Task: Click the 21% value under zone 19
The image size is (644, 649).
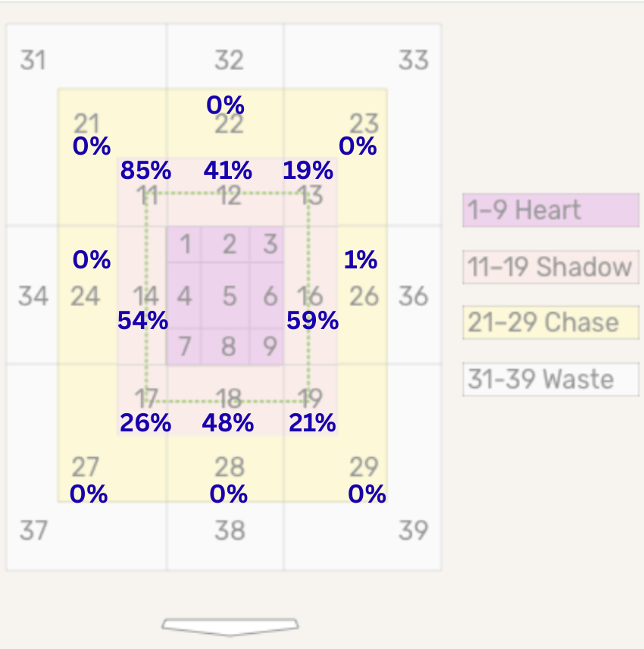Action: (x=312, y=423)
